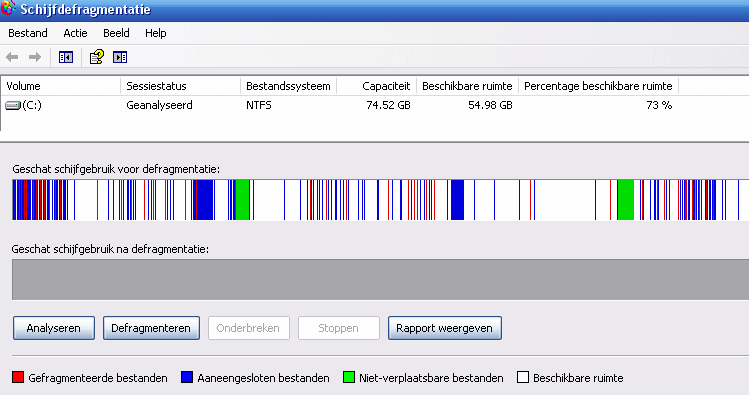Open the Help menu

[x=156, y=33]
